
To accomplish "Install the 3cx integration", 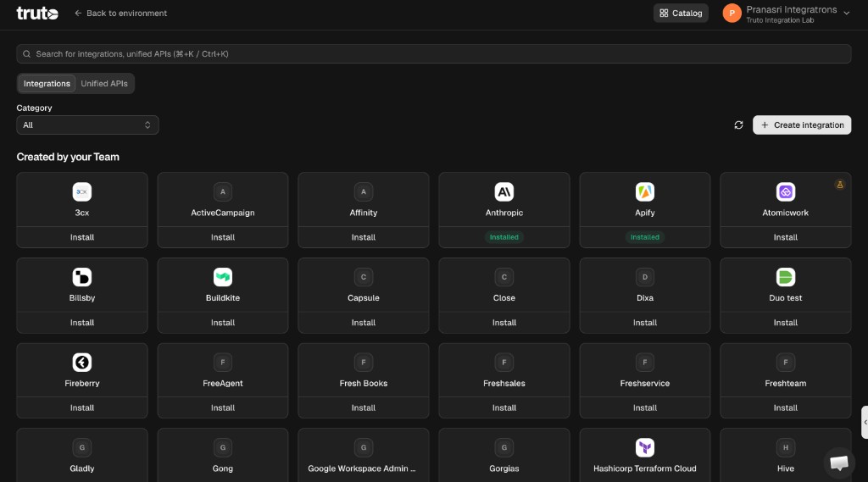I will [x=82, y=237].
